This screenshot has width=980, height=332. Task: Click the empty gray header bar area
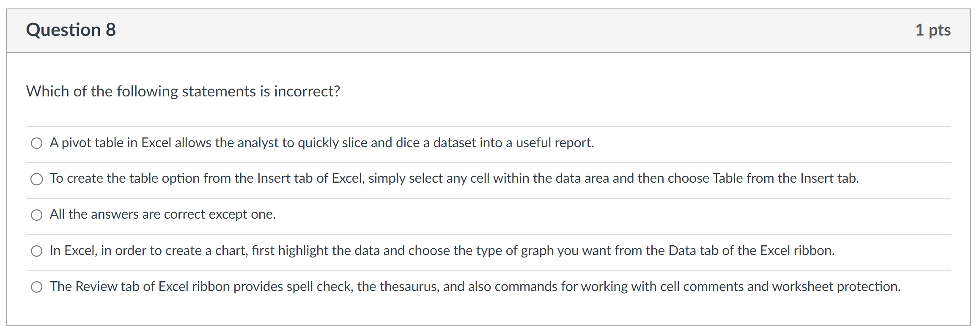tap(508, 30)
